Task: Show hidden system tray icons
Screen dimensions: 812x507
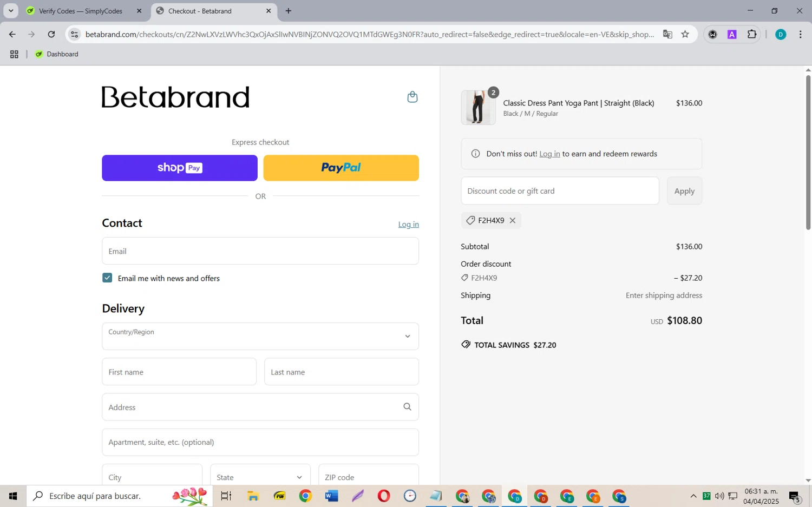Action: point(693,496)
